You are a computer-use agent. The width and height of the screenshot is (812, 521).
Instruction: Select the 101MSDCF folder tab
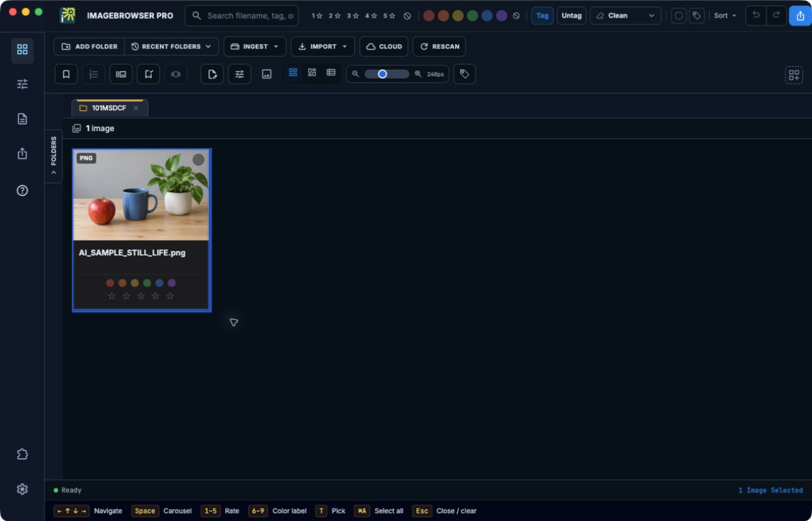[109, 108]
